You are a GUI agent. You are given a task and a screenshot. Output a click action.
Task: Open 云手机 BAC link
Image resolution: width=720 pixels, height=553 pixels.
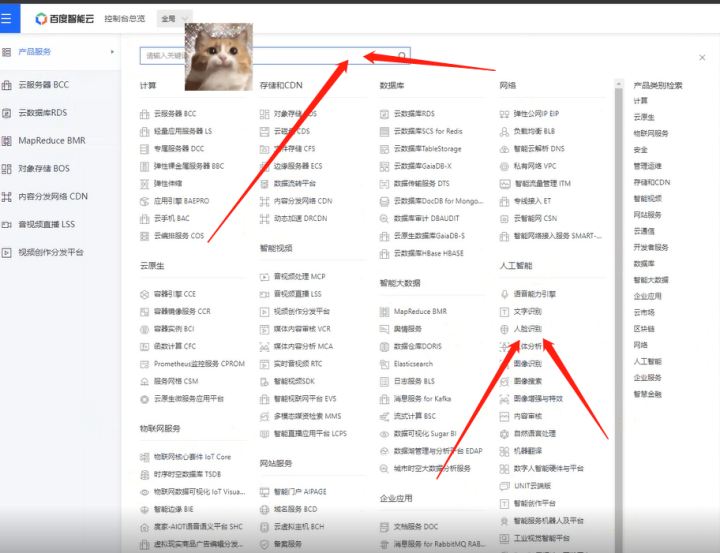(172, 219)
